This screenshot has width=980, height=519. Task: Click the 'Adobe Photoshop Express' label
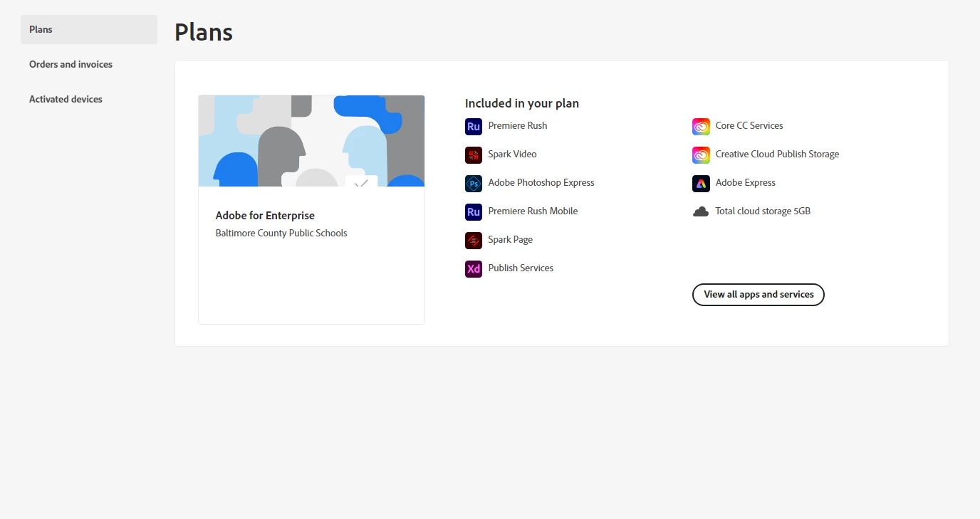541,182
